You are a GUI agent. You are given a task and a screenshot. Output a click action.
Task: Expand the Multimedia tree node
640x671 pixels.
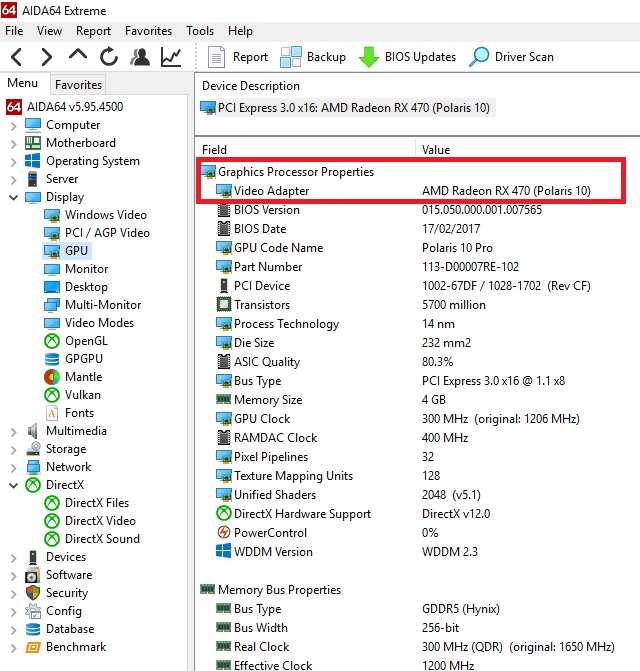(14, 431)
